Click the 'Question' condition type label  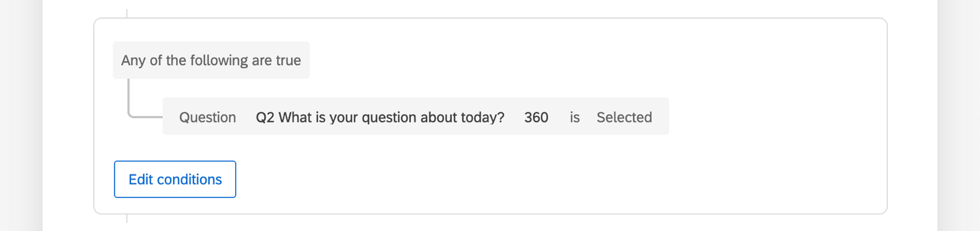click(x=208, y=117)
